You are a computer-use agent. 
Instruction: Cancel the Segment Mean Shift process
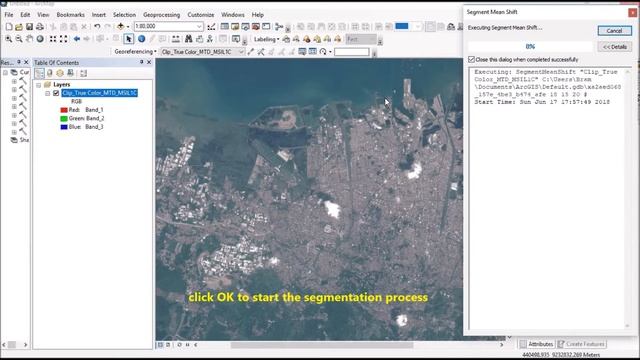(x=614, y=31)
